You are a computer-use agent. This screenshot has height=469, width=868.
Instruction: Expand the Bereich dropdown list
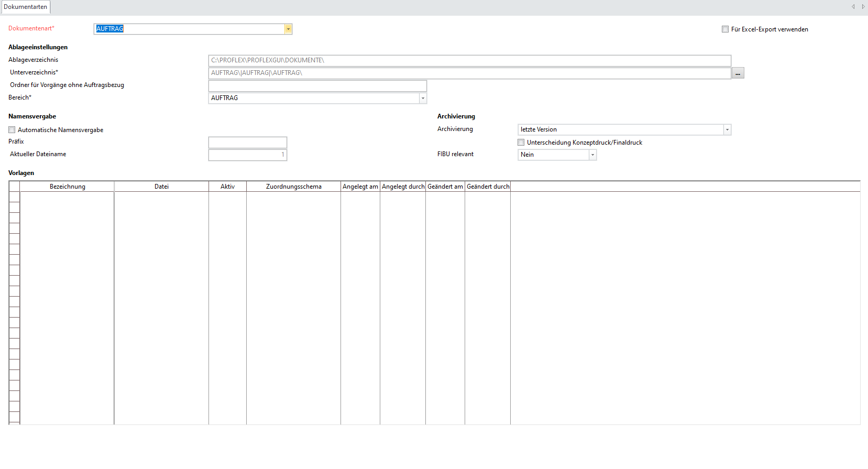pos(423,99)
